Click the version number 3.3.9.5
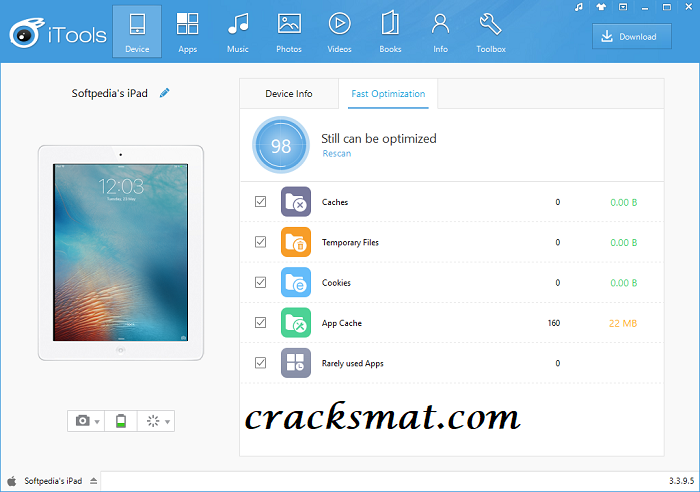Viewport: 700px width, 492px height. tap(681, 481)
